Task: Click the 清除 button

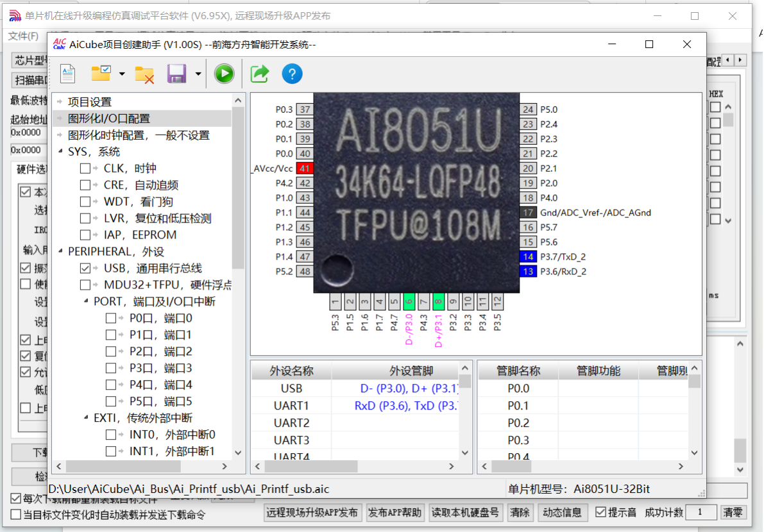Action: pos(520,513)
